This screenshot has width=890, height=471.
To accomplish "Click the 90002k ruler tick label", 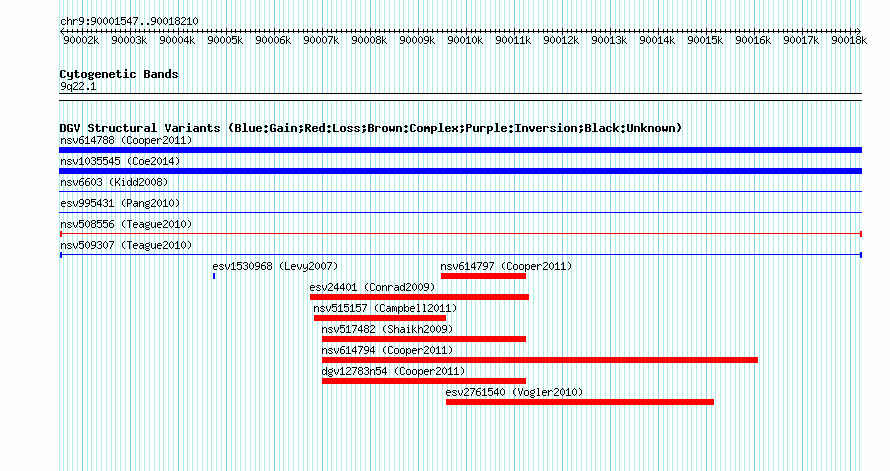I will point(82,41).
